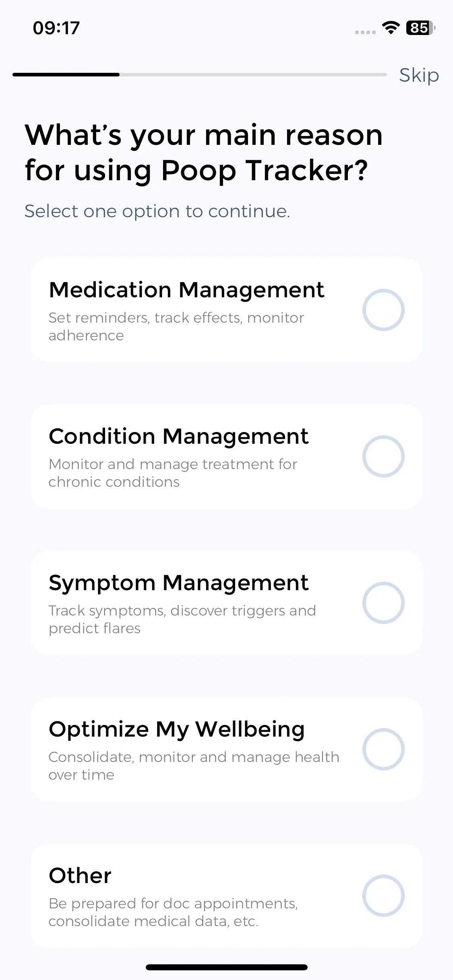
Task: Tap the cellular signal dots icon
Action: click(365, 32)
